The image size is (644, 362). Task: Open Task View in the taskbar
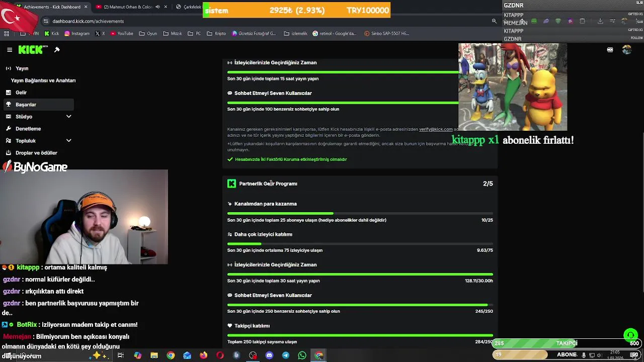pos(121,355)
